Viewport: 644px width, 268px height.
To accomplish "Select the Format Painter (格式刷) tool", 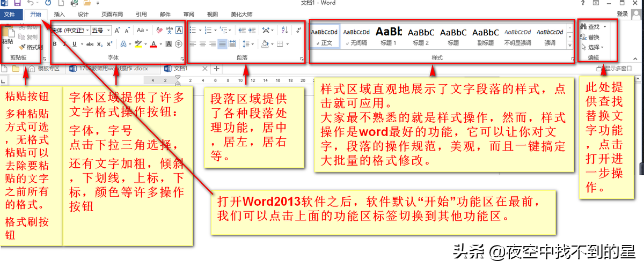I will [30, 47].
